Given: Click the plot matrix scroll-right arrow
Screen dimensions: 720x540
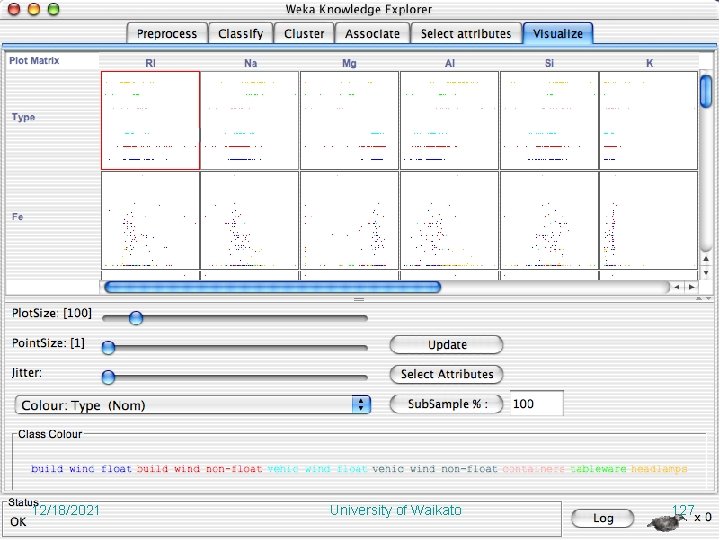Looking at the screenshot, I should tap(691, 287).
